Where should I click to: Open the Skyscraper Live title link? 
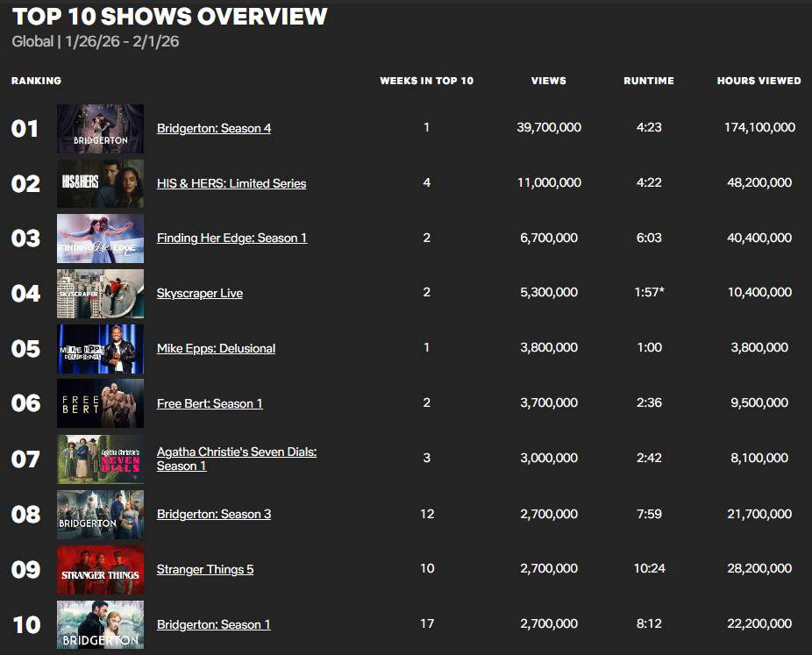point(200,294)
